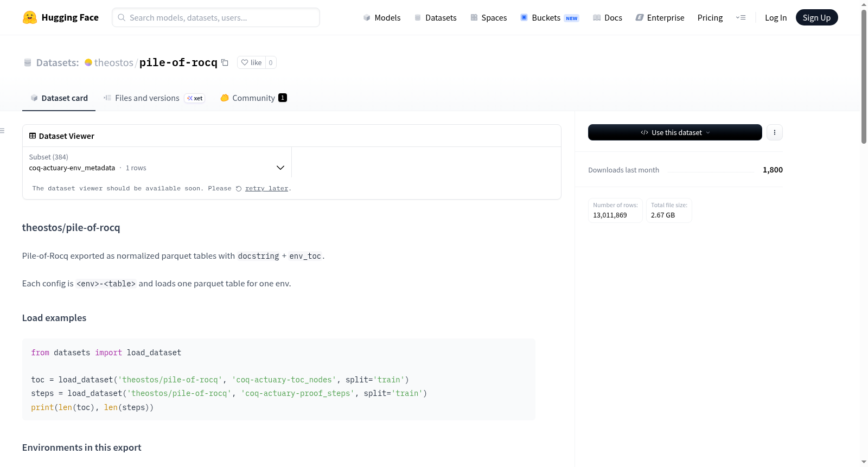Open table of contents sidebar icon
This screenshot has width=868, height=467.
2,131
